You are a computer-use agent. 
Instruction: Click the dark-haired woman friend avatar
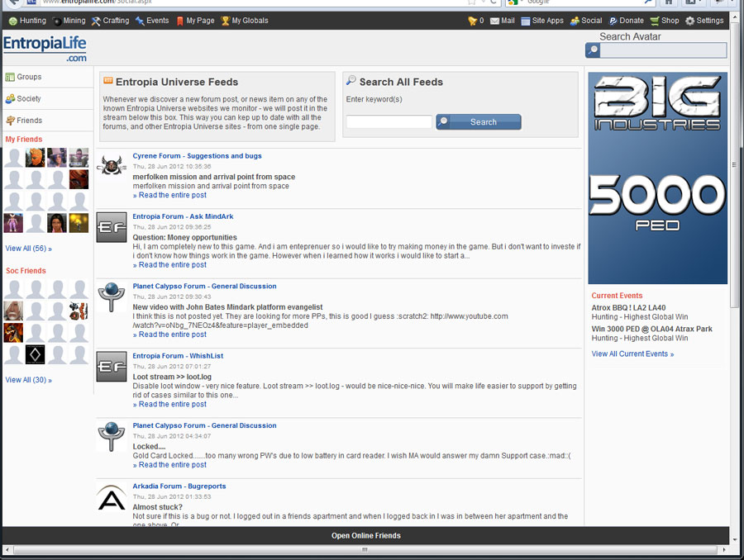coord(57,223)
